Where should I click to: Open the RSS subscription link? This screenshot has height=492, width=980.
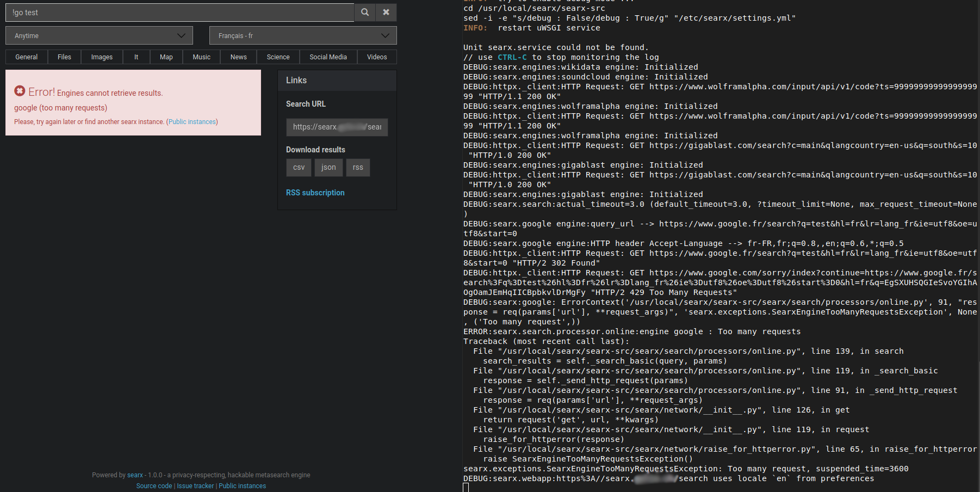click(315, 193)
